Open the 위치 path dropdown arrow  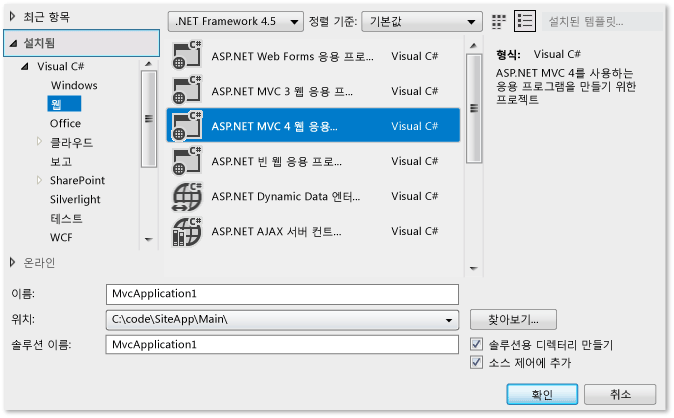(448, 320)
